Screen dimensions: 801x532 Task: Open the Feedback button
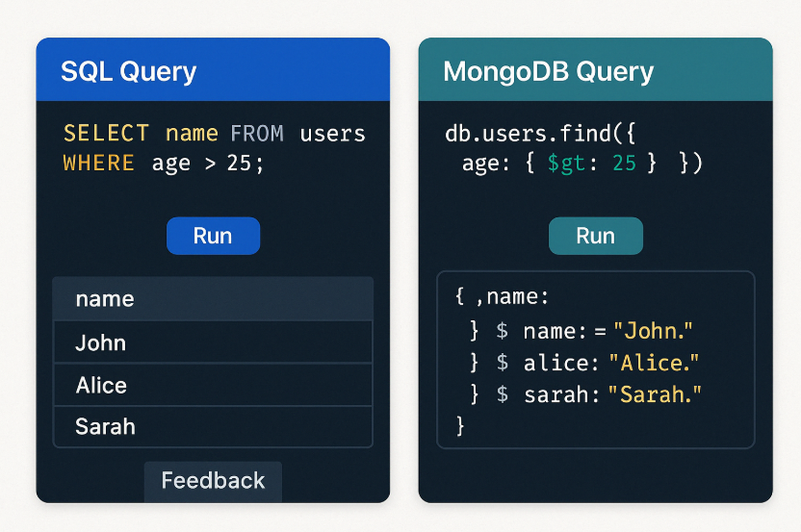pyautogui.click(x=213, y=481)
